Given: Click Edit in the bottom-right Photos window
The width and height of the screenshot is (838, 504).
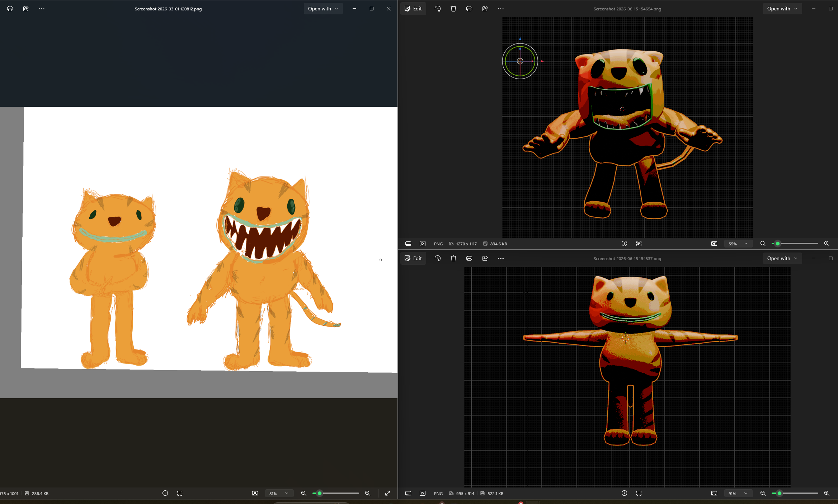Looking at the screenshot, I should (x=413, y=258).
